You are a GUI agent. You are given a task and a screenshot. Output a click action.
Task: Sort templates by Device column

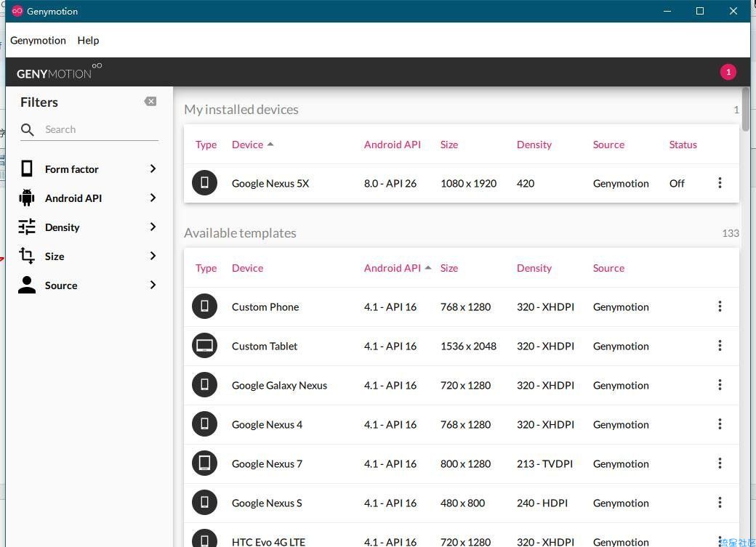coord(247,268)
